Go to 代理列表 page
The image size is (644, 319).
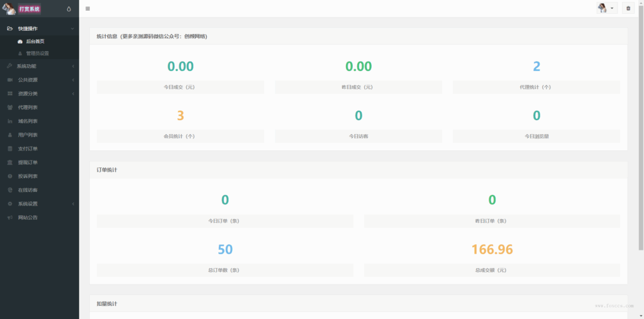click(x=28, y=108)
